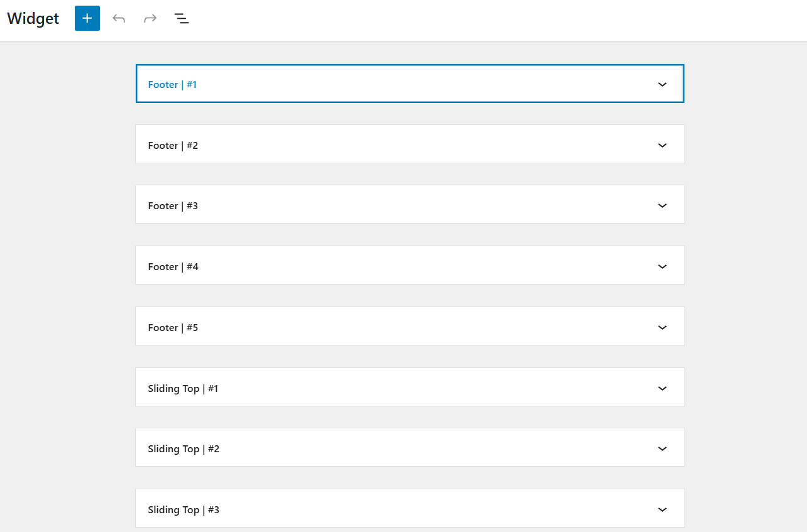Screen dimensions: 807x532
Task: Click the undo arrow icon
Action: point(119,18)
